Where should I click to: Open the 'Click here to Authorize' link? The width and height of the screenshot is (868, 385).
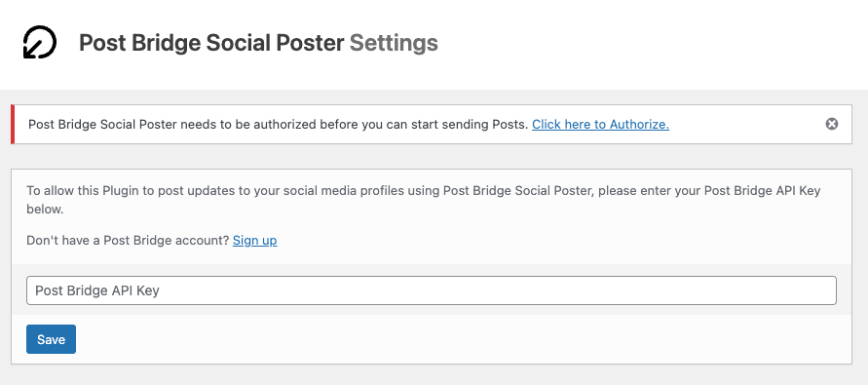click(600, 124)
